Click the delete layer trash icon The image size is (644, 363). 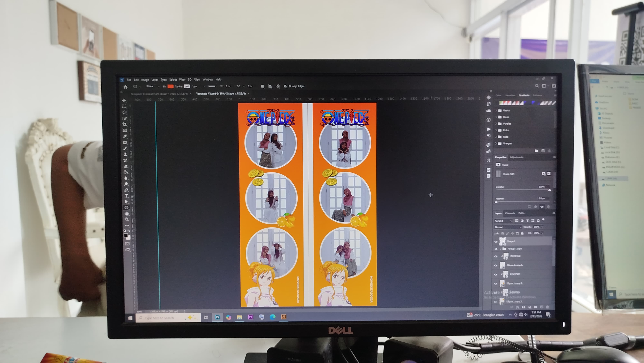548,307
